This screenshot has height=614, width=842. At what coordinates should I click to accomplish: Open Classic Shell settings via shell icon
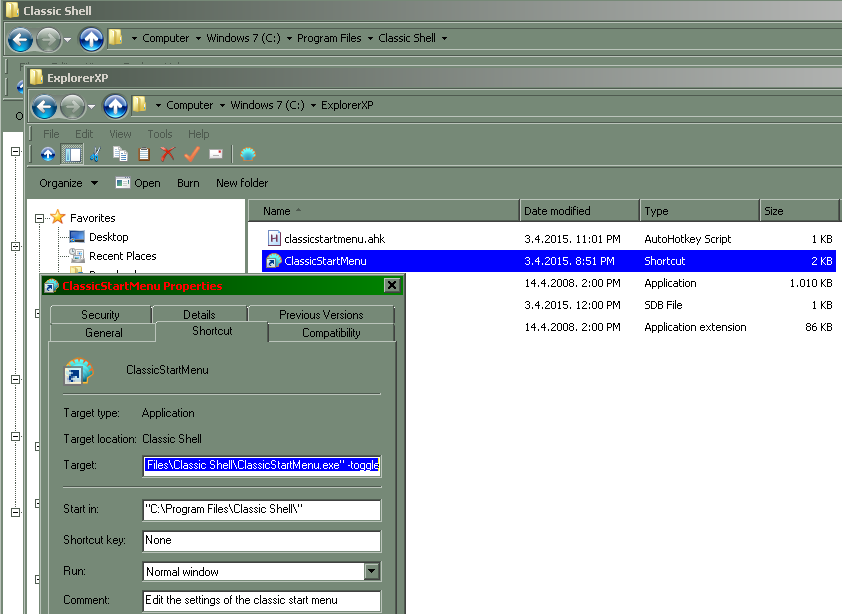pos(248,155)
